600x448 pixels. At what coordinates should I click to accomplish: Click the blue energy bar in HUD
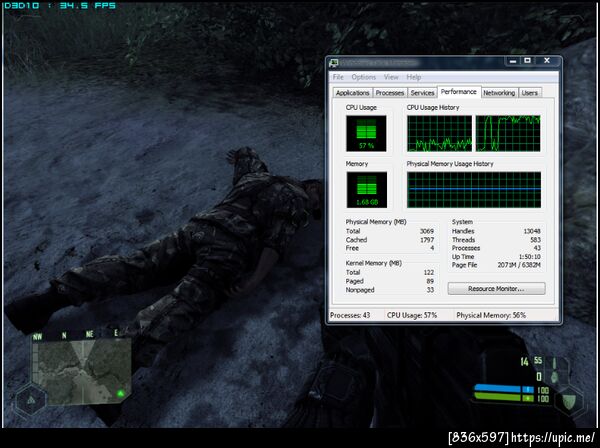pos(504,389)
